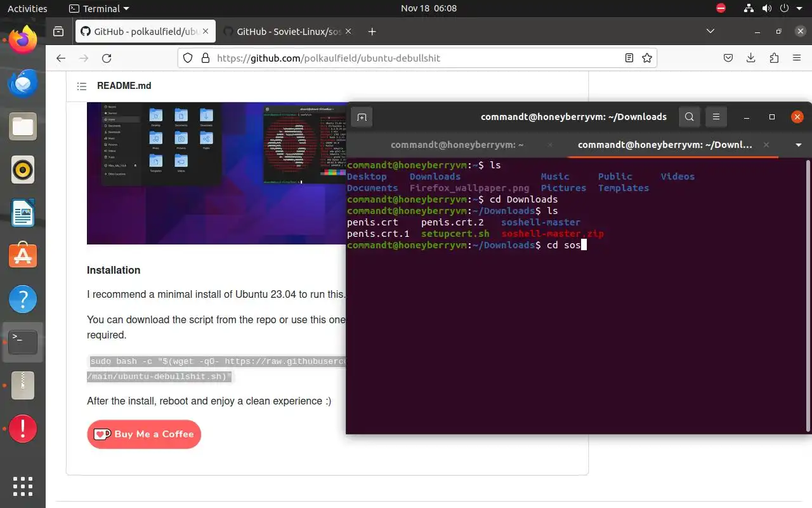Viewport: 812px width, 508px height.
Task: Open Firefox extensions icon
Action: click(x=773, y=58)
